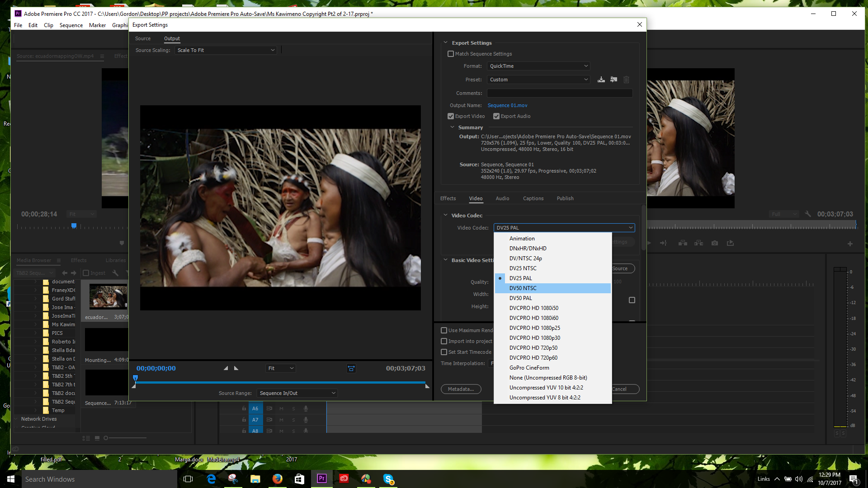Image resolution: width=868 pixels, height=488 pixels.
Task: Click the Sequence 01.mov output name link
Action: [x=507, y=105]
